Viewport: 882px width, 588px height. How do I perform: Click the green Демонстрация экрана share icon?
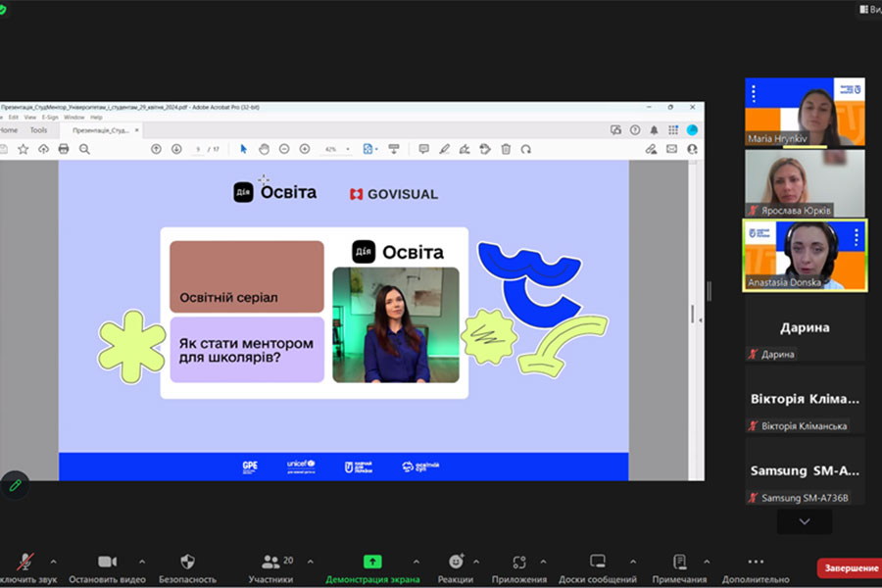click(x=372, y=562)
